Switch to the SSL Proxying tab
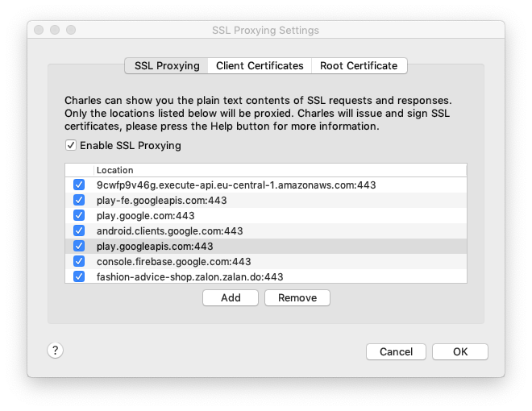Screen dimensions: 532x411 pos(167,65)
